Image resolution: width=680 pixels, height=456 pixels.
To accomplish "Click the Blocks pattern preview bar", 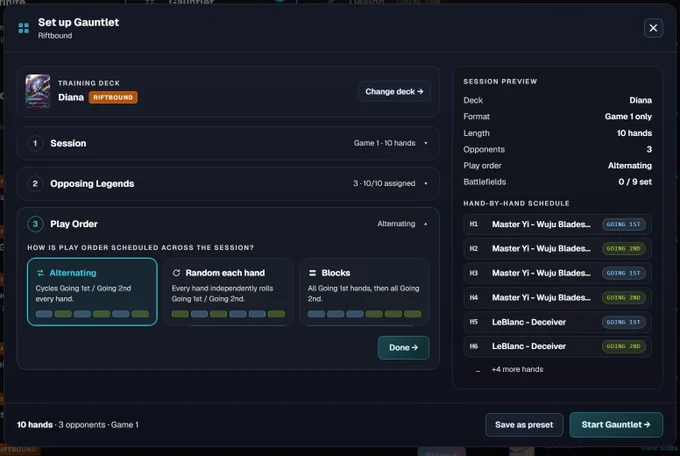I will (x=364, y=314).
